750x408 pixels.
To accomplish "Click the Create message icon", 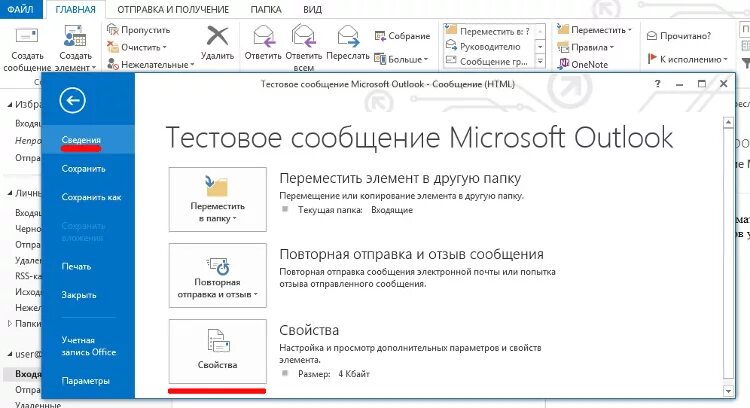I will (27, 36).
